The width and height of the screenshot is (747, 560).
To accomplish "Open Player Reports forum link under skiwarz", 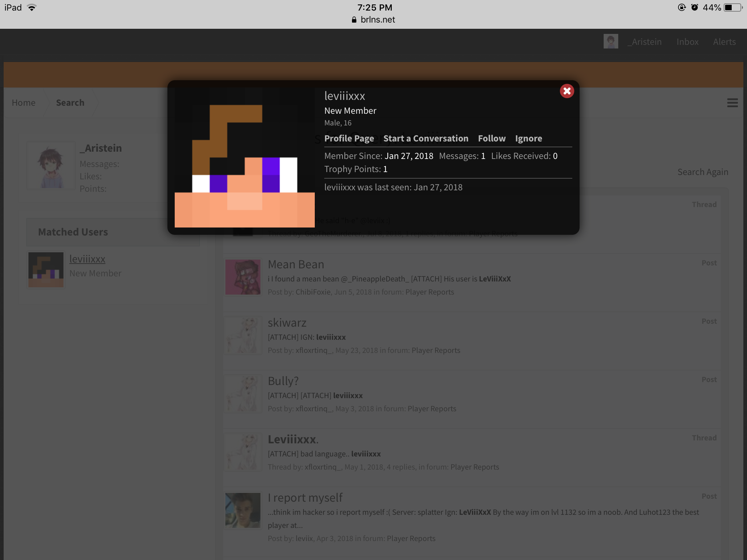I will point(436,350).
